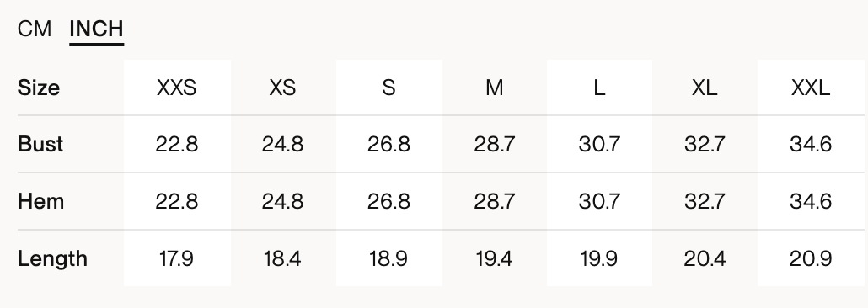Select the INCH unit tab
Image resolution: width=868 pixels, height=308 pixels.
point(96,29)
